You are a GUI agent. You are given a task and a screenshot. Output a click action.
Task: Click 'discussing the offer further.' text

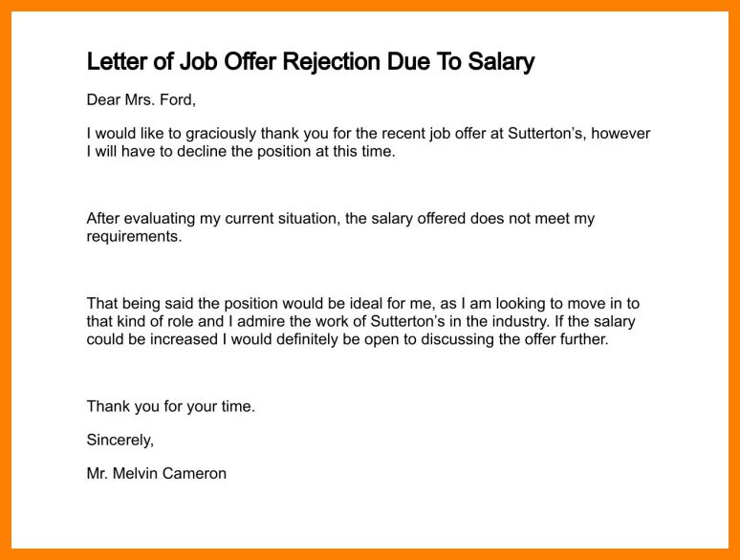point(514,339)
